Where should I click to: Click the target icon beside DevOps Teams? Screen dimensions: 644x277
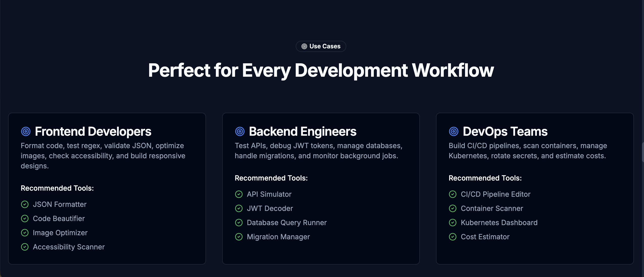pyautogui.click(x=453, y=131)
